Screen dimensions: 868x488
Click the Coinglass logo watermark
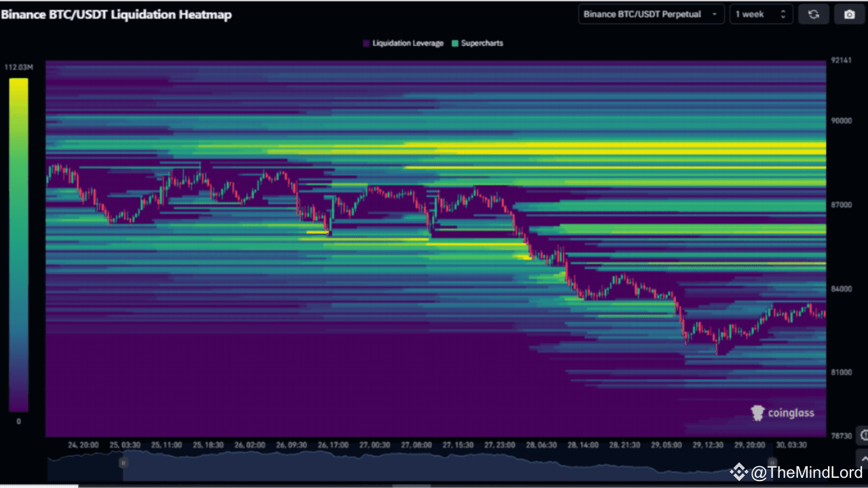pyautogui.click(x=782, y=413)
